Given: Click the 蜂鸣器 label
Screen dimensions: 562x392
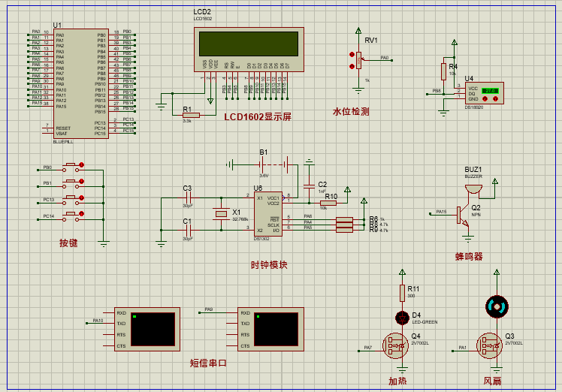Looking at the screenshot, I should tap(469, 257).
